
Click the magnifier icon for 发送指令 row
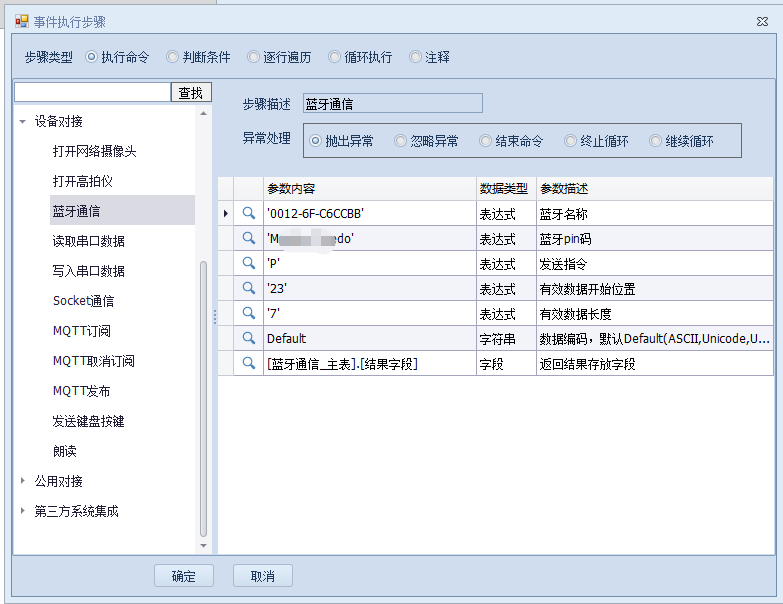(248, 263)
